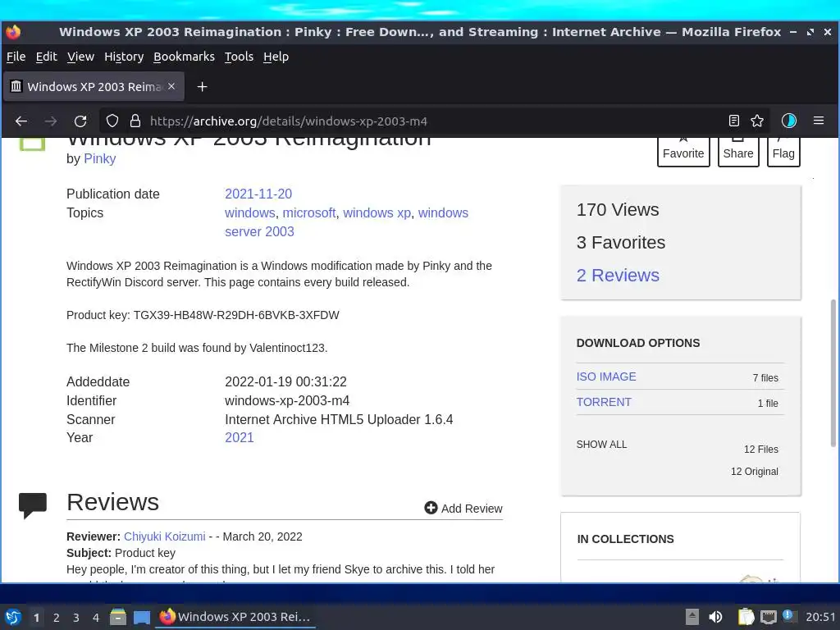This screenshot has width=840, height=630.
Task: Open the tracking protection shield icon
Action: coord(112,121)
